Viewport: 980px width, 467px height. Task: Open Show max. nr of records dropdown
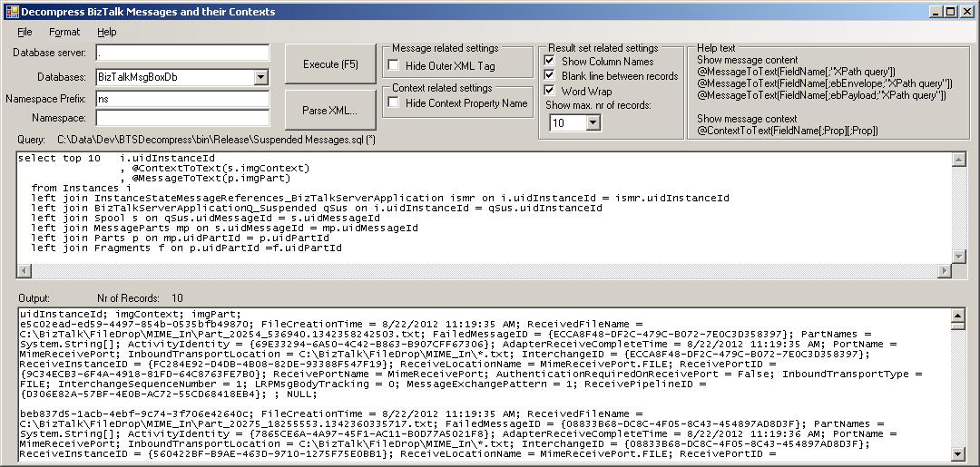593,123
